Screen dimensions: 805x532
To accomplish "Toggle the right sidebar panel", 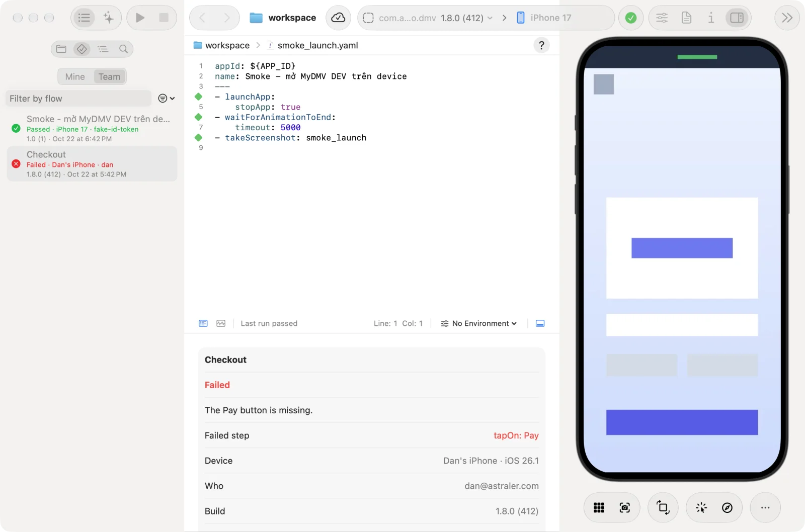I will point(737,18).
